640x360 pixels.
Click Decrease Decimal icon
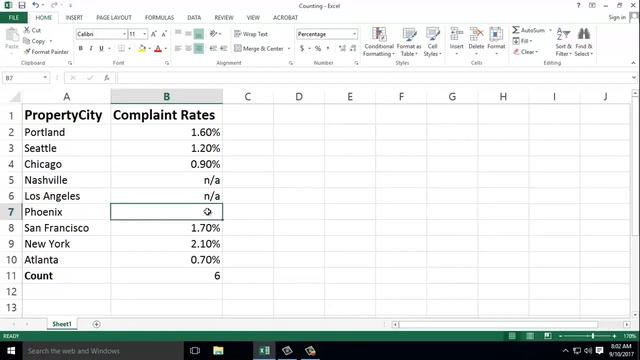coord(353,49)
